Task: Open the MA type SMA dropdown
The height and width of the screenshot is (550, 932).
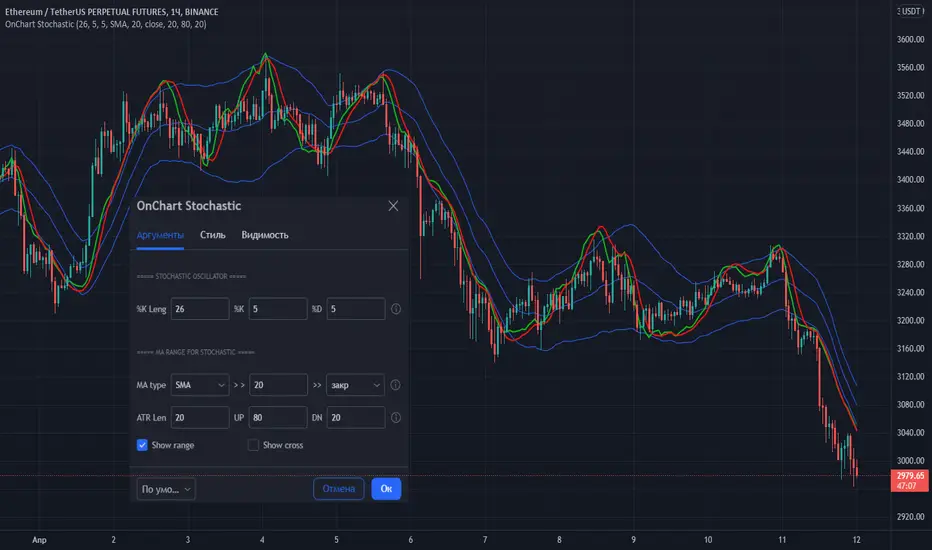Action: [x=200, y=385]
